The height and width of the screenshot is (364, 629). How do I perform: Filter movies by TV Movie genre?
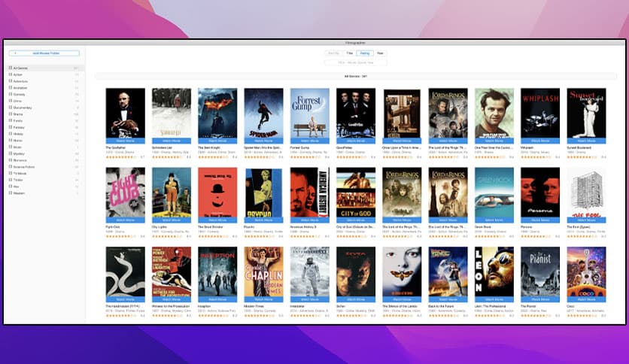pos(44,173)
